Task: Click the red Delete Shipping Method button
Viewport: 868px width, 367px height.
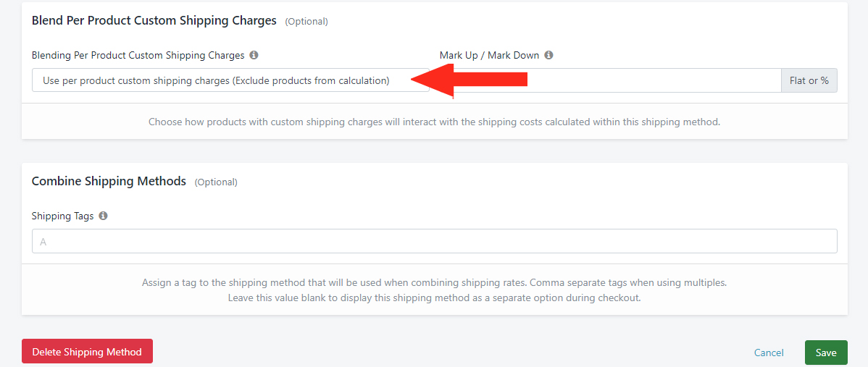Action: 87,352
